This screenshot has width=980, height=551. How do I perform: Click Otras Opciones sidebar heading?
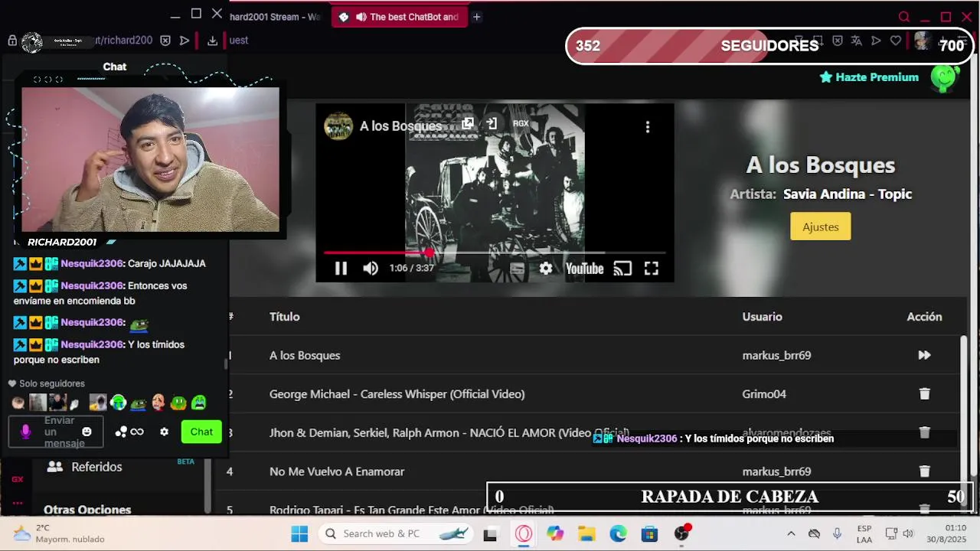[87, 510]
